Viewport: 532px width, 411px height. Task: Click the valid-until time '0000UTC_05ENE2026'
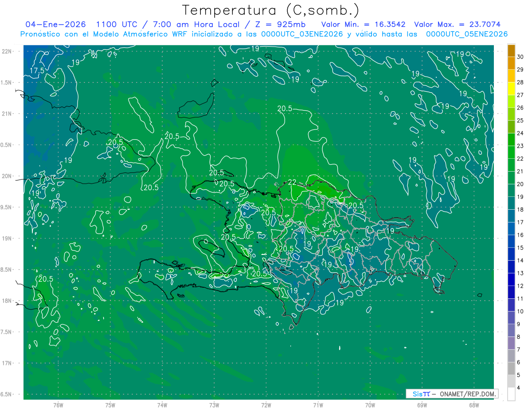(467, 34)
